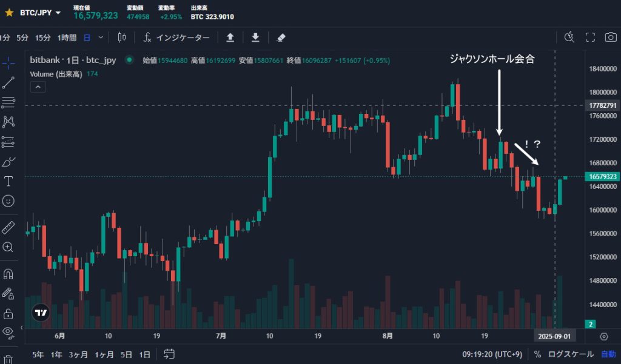Select the 5分 timeframe
Screen dimensions: 621x364
tap(22, 38)
